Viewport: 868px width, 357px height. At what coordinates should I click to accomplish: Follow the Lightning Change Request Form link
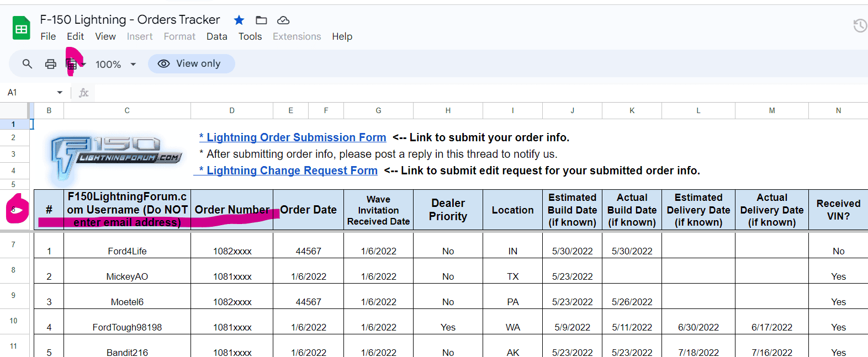coord(288,170)
